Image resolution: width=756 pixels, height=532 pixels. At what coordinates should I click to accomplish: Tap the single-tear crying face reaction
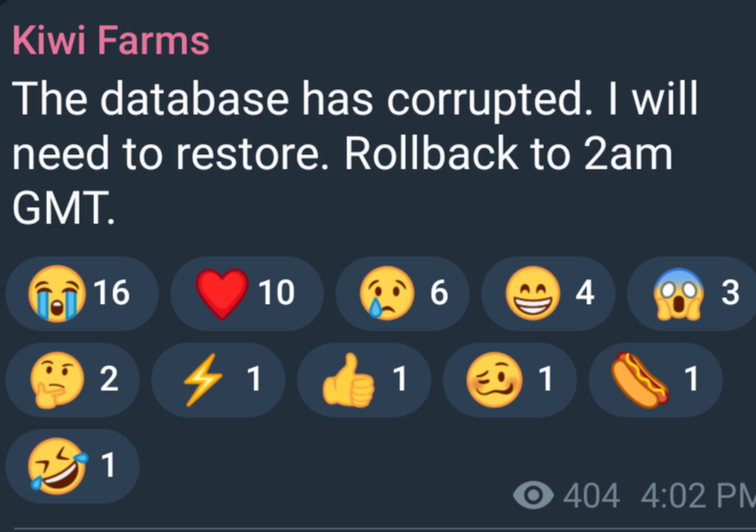(402, 293)
